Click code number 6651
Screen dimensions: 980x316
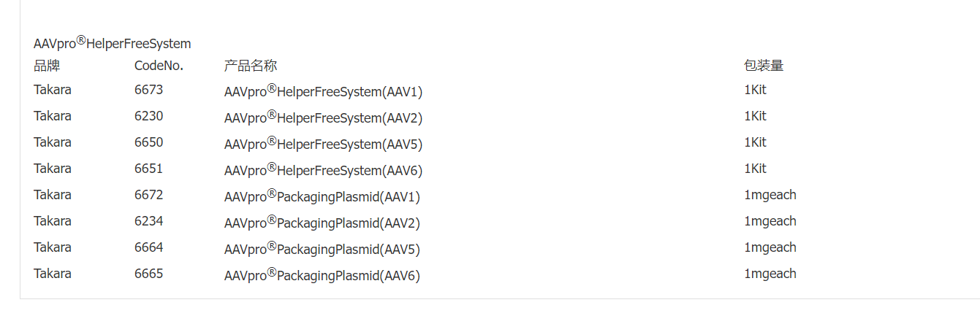click(148, 169)
